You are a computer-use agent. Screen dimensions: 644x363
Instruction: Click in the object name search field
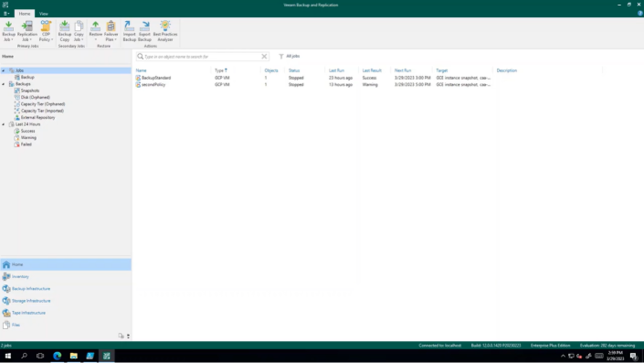point(202,57)
